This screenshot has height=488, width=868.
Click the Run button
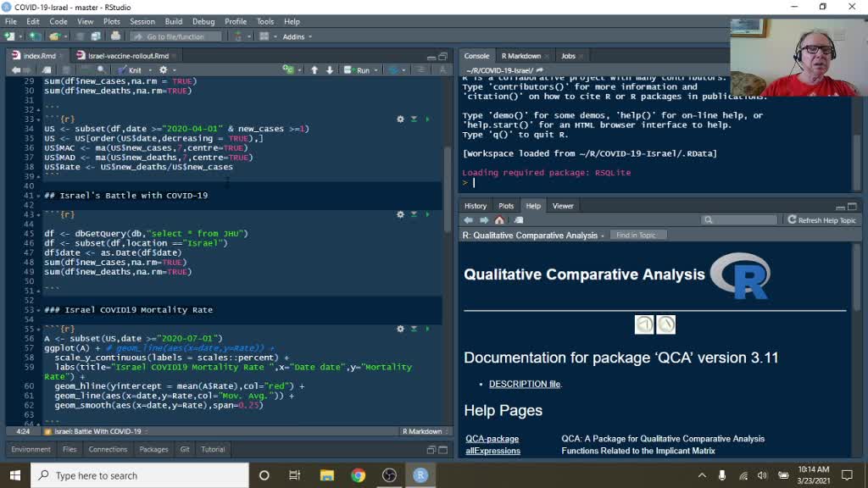358,70
